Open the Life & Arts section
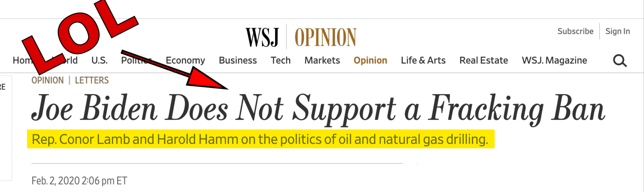 coord(423,60)
